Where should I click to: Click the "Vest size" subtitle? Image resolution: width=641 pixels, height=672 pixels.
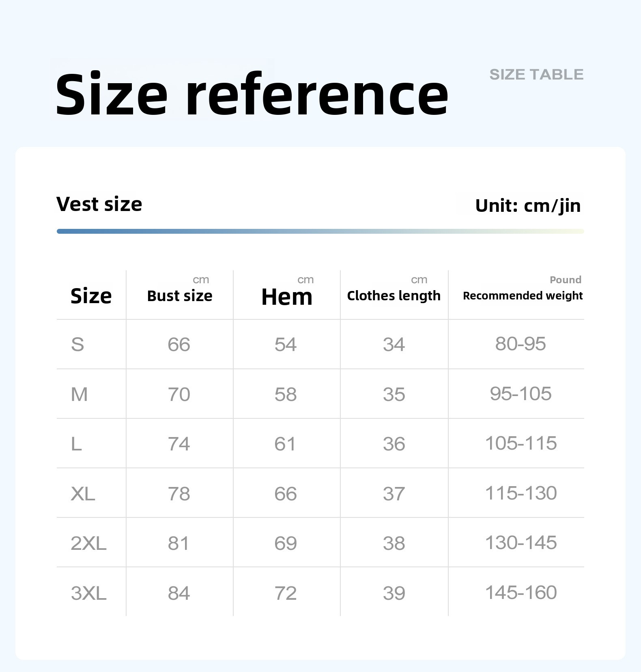pos(99,204)
